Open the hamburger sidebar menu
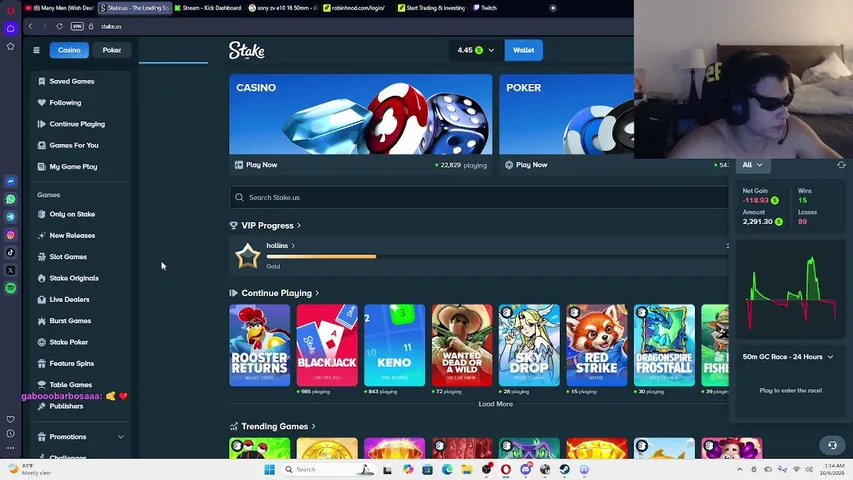853x480 pixels. coord(36,50)
